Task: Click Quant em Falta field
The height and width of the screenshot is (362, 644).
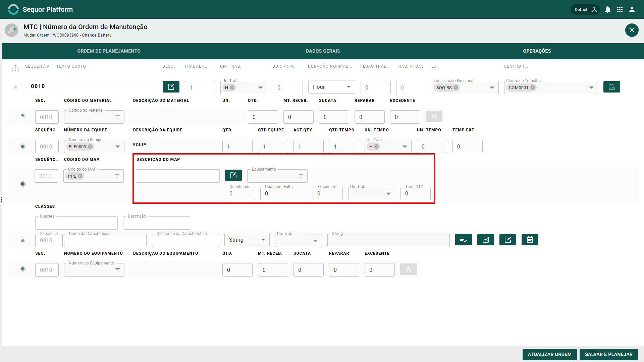Action: (284, 193)
